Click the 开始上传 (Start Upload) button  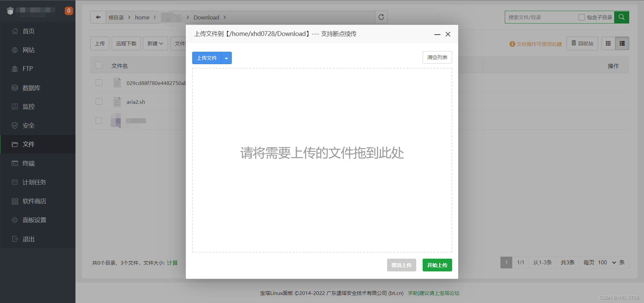[x=437, y=265]
